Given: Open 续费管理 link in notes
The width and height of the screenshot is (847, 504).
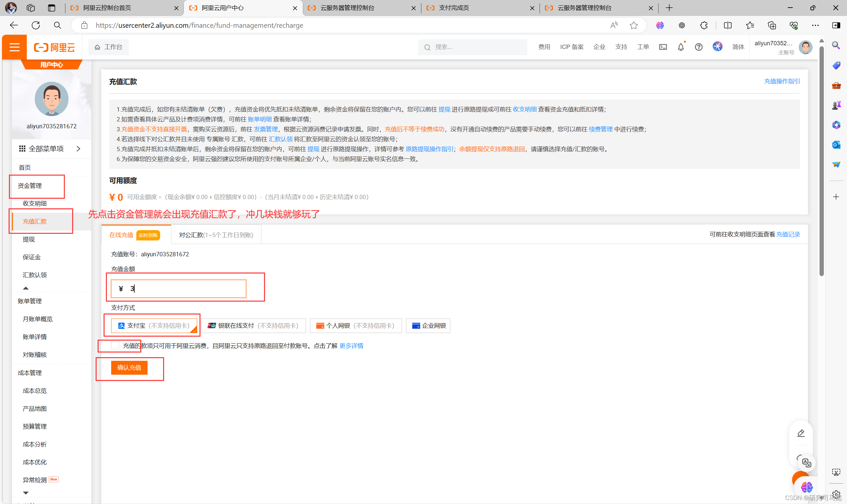Looking at the screenshot, I should [600, 129].
